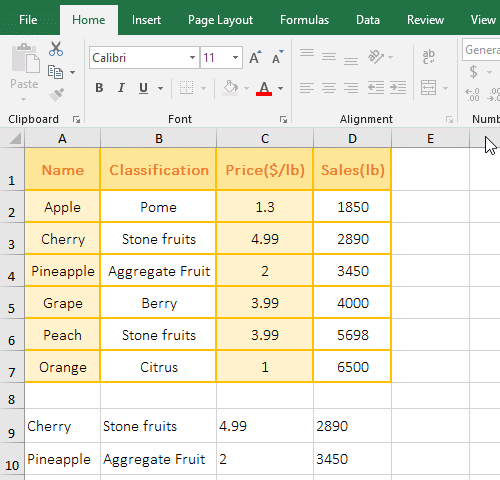Click Bottom Align icon
500x480 pixels.
point(351,61)
